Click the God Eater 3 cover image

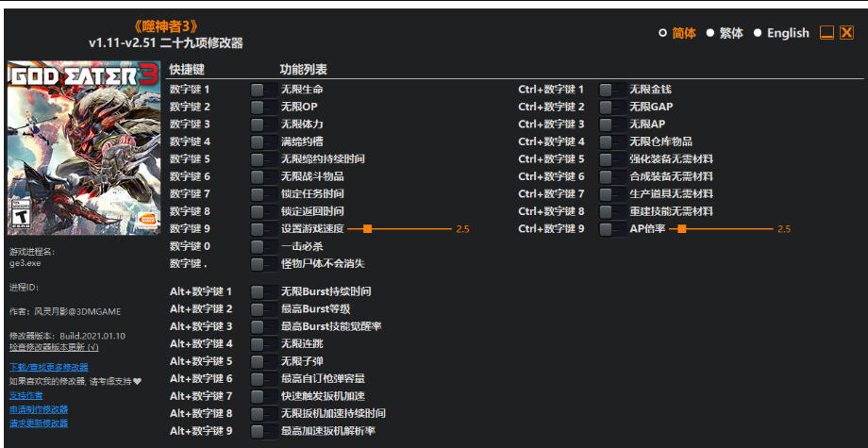(x=84, y=148)
